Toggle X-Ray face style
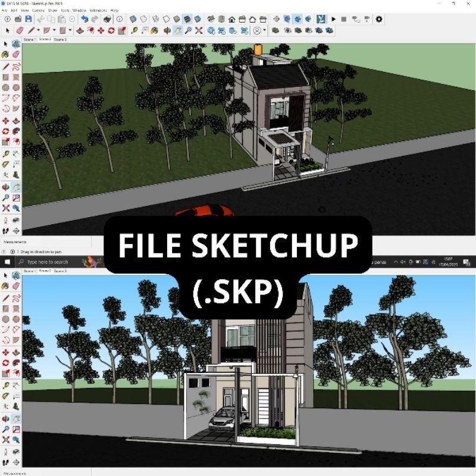 coord(133,19)
